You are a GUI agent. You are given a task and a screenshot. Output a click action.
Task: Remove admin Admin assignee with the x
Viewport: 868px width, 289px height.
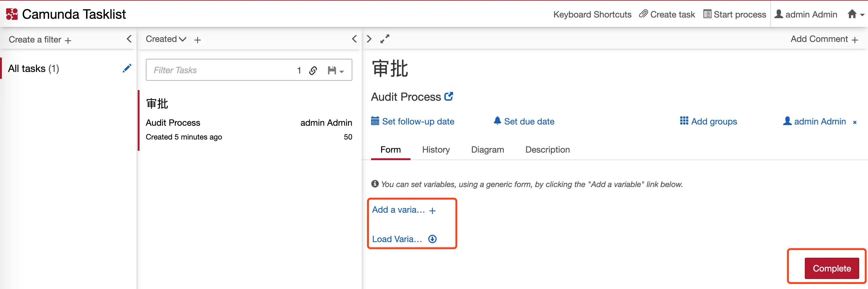click(x=855, y=122)
